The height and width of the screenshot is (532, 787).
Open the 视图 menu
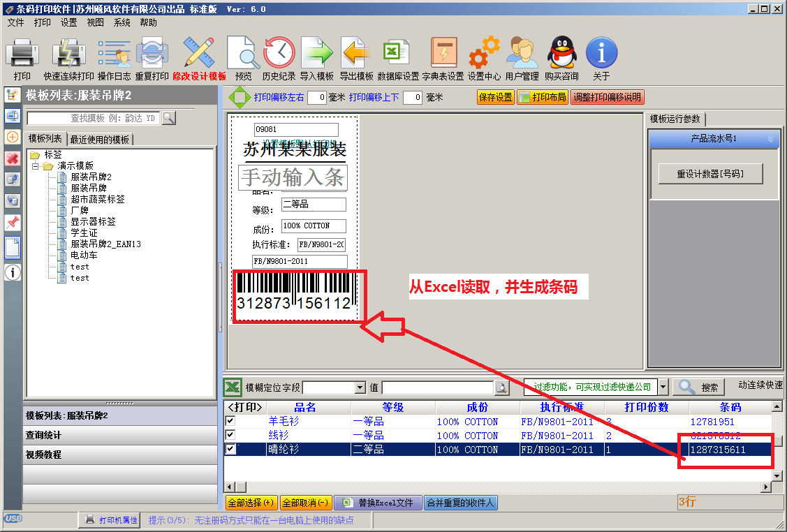(96, 22)
